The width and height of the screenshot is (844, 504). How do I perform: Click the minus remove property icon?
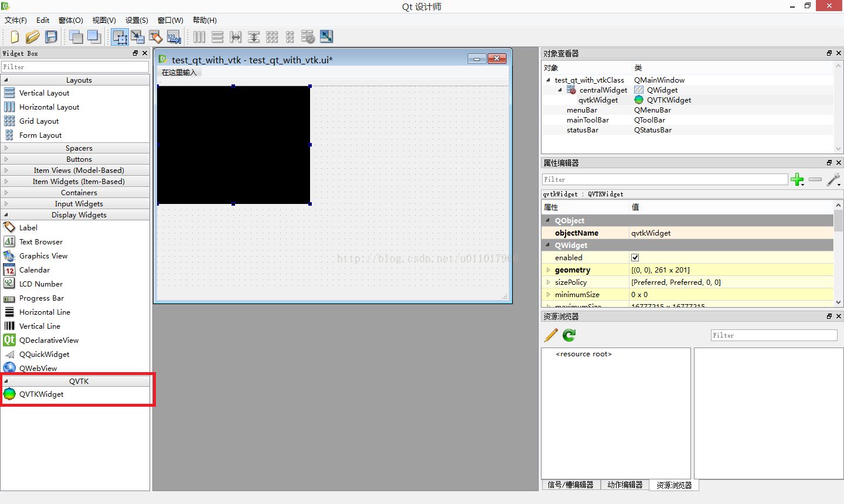coord(815,180)
